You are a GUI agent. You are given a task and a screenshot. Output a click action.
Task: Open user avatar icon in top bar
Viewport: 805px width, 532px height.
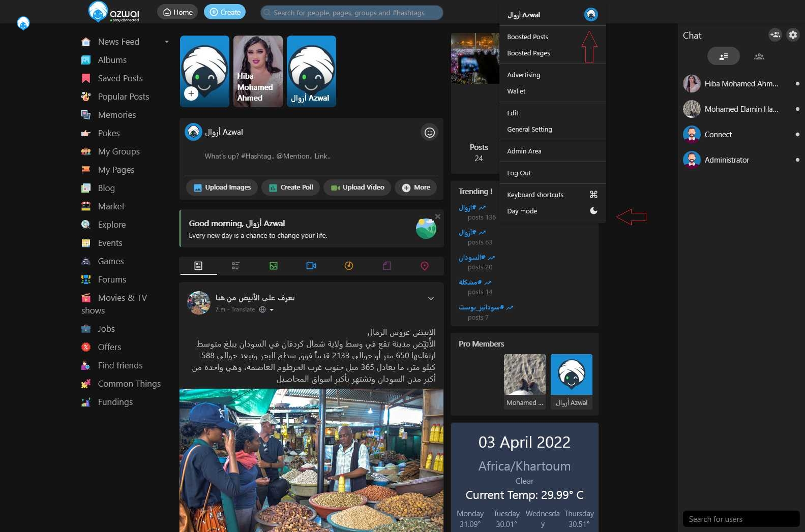click(x=590, y=15)
